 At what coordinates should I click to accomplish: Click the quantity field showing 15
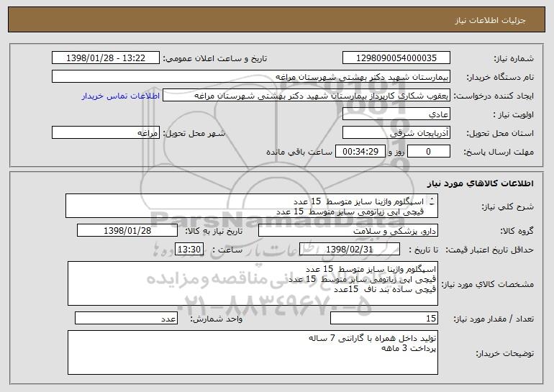coord(384,318)
